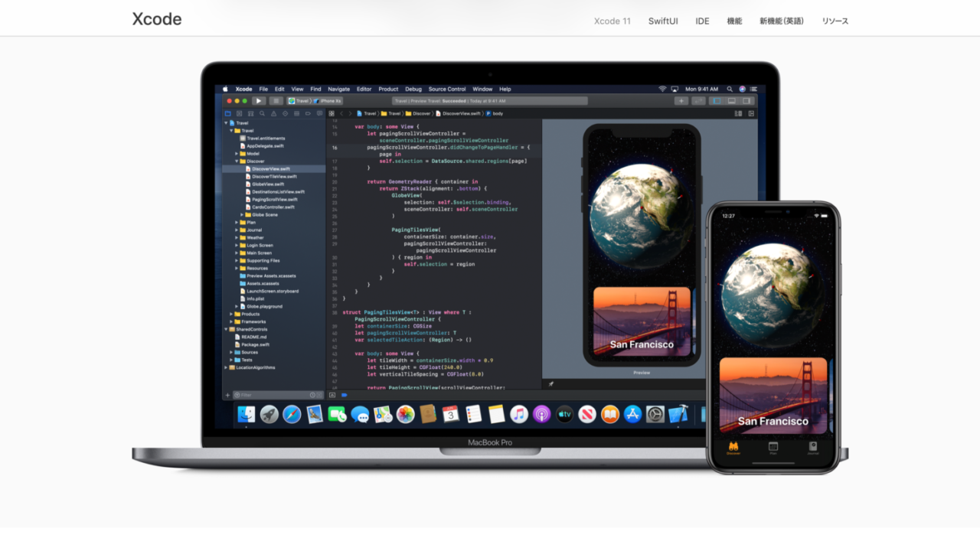Select the Project navigator folder icon
Screen dimensions: 980x551
228,113
